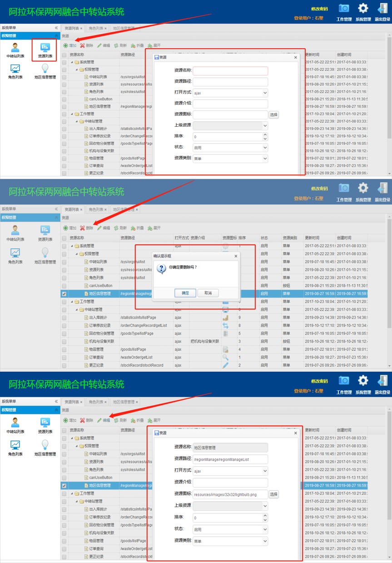Screen dimensions: 392x563
Task: Tick 中转站列表 row checkbox in middle screenshot
Action: (x=64, y=262)
